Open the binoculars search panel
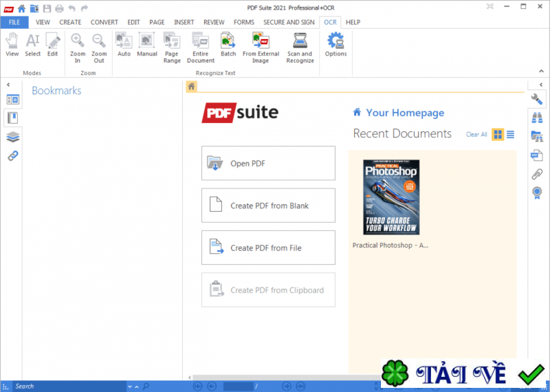This screenshot has height=392, width=550. tap(537, 118)
